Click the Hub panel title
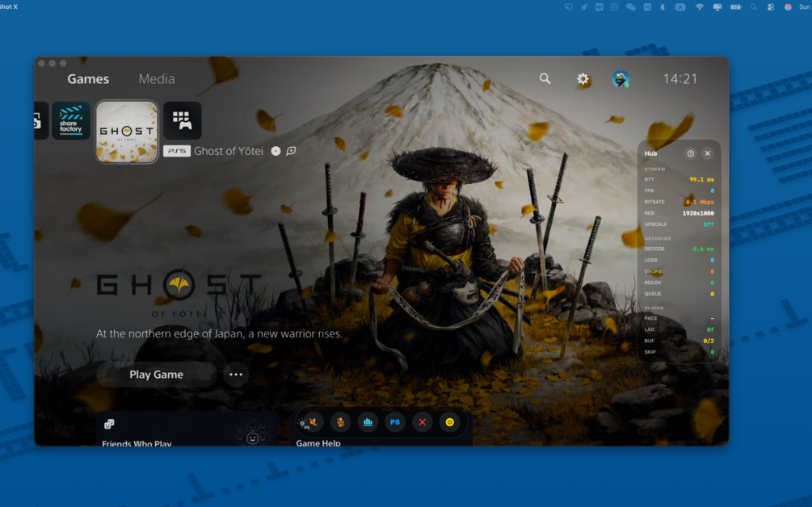The image size is (812, 507). 650,153
